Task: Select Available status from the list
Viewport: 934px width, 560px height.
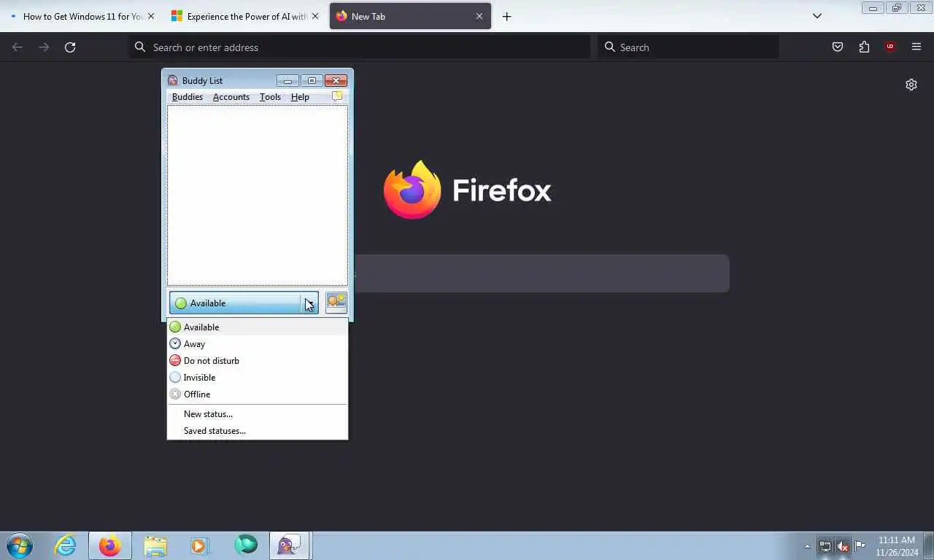Action: [x=258, y=327]
